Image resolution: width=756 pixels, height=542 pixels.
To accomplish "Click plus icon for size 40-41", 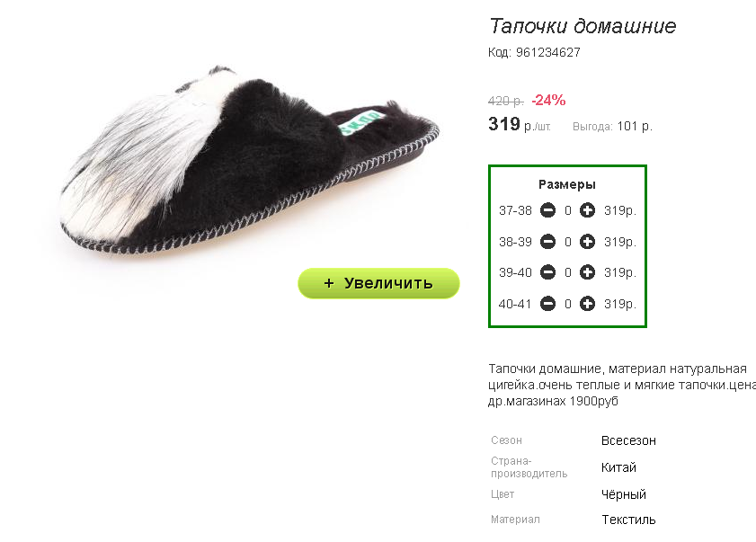I will click(587, 304).
